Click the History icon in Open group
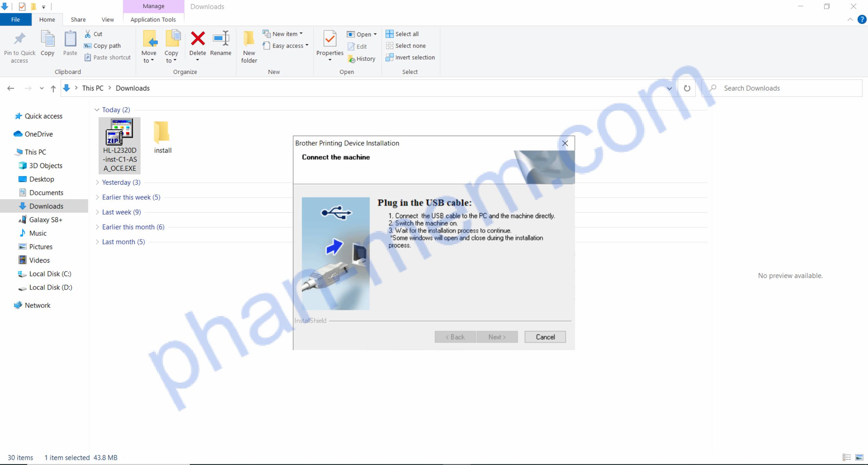 [x=352, y=59]
